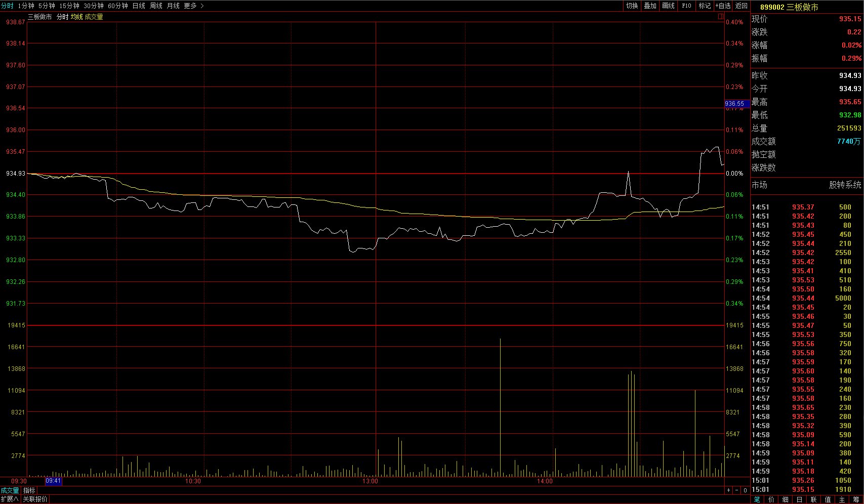Open F10 company information

point(686,6)
